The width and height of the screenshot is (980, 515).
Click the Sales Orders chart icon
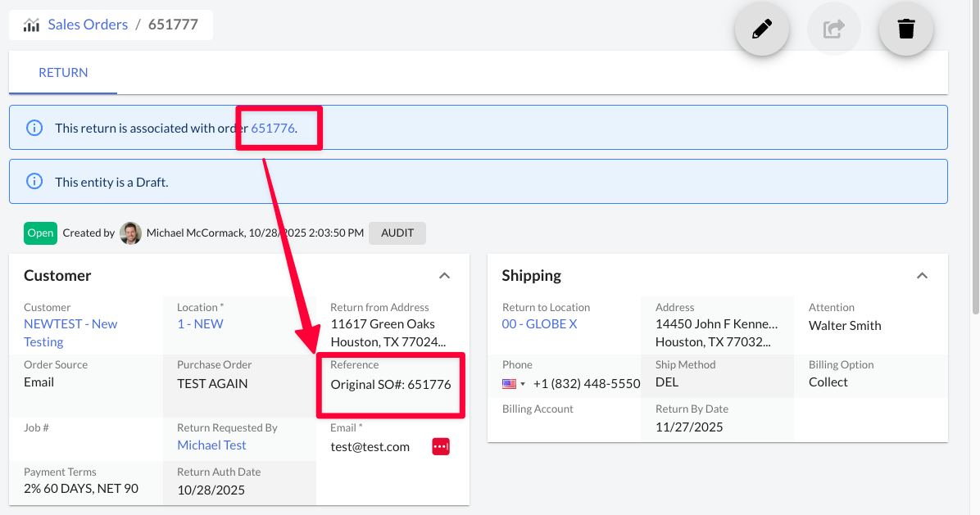pyautogui.click(x=31, y=25)
